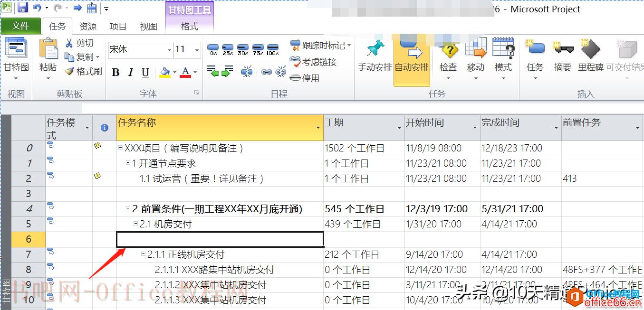
Task: Click the split task icon
Action: click(247, 71)
